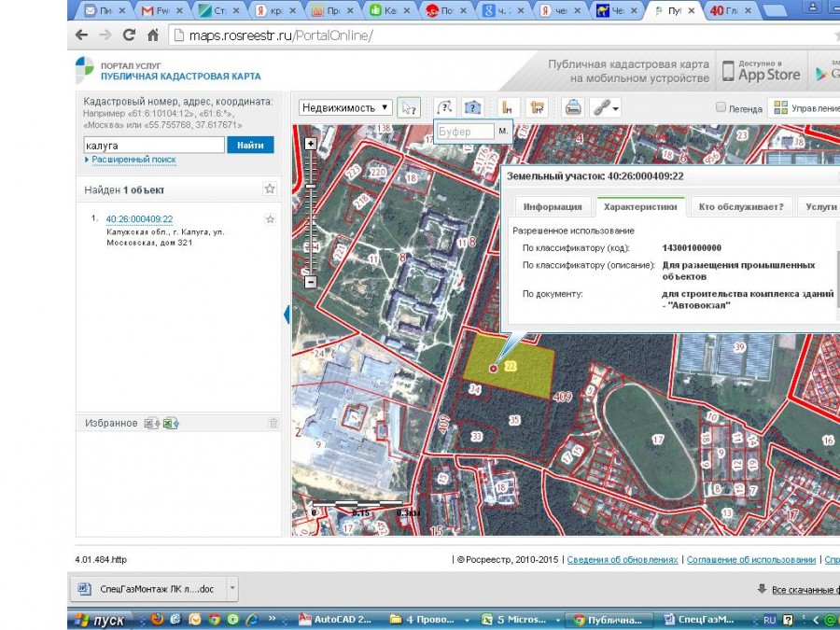Click the green Excel icon in Избранное
This screenshot has width=840, height=630.
[170, 423]
